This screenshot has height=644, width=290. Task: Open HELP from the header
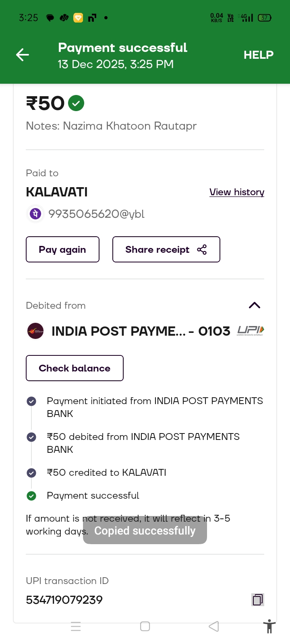pyautogui.click(x=258, y=55)
